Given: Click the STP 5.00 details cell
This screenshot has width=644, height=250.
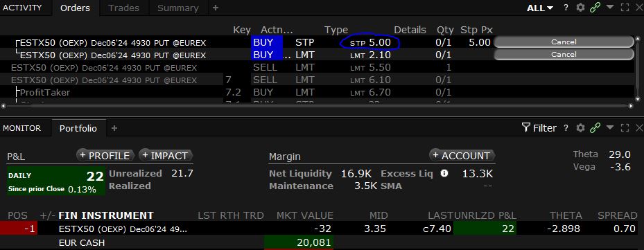Looking at the screenshot, I should (370, 42).
